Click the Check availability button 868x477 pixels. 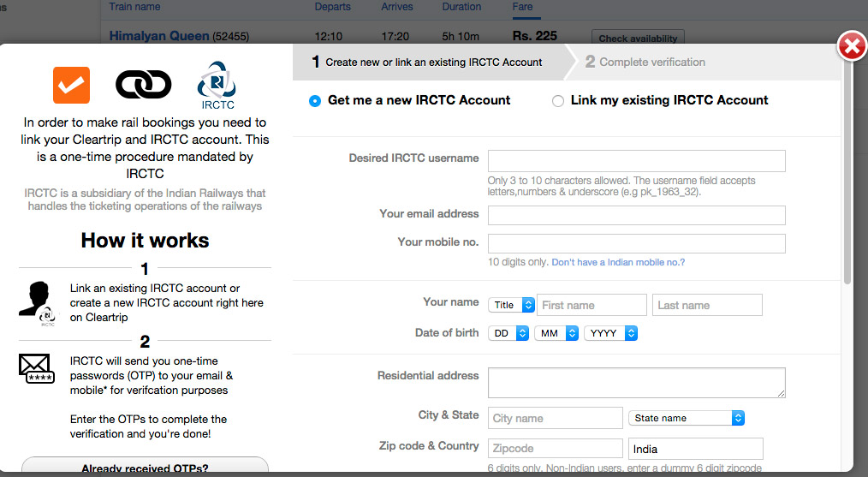tap(638, 39)
